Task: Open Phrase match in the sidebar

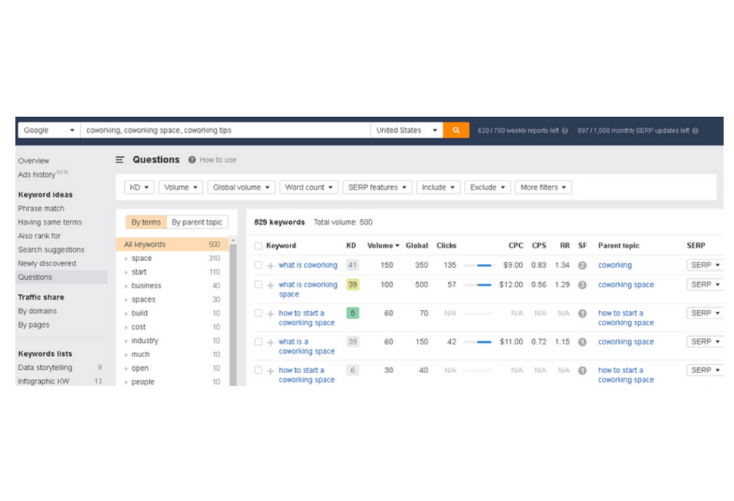Action: (x=41, y=208)
